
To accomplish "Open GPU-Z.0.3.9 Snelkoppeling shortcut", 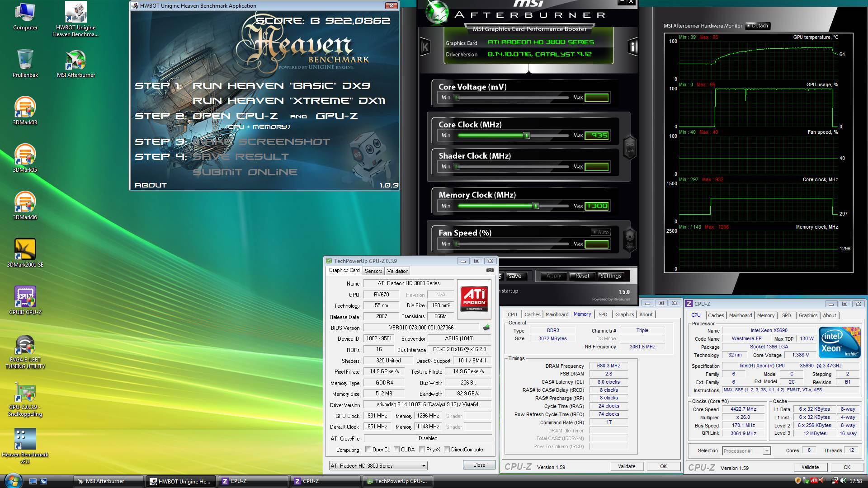I will 25,399.
